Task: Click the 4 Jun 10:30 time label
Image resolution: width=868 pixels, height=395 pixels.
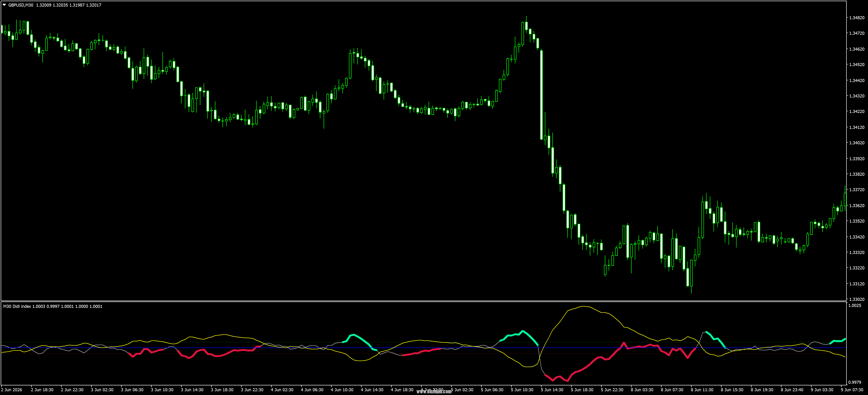Action: tap(342, 390)
